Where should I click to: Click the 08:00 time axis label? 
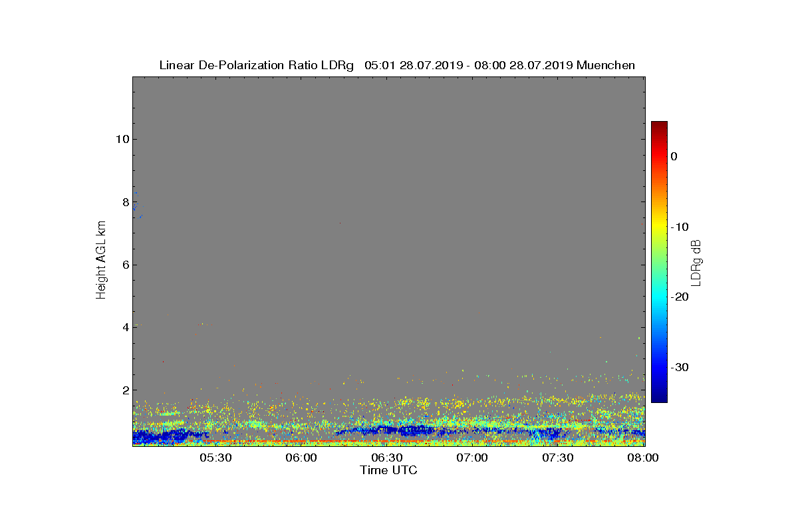point(644,458)
